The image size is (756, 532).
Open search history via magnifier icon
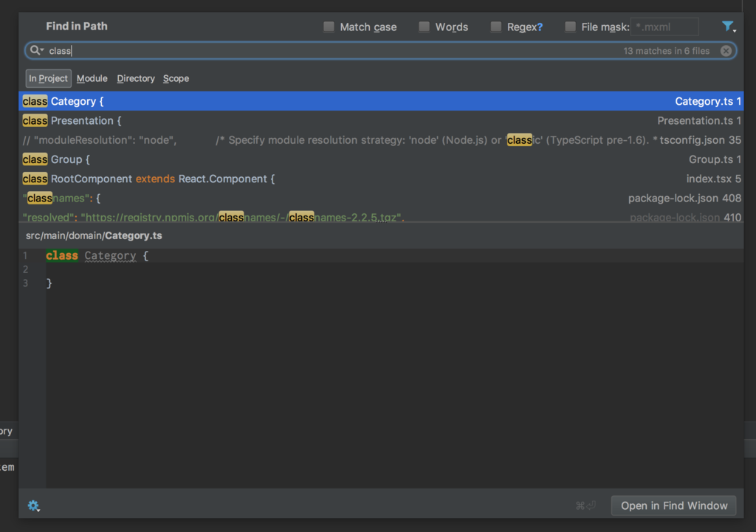(x=37, y=50)
